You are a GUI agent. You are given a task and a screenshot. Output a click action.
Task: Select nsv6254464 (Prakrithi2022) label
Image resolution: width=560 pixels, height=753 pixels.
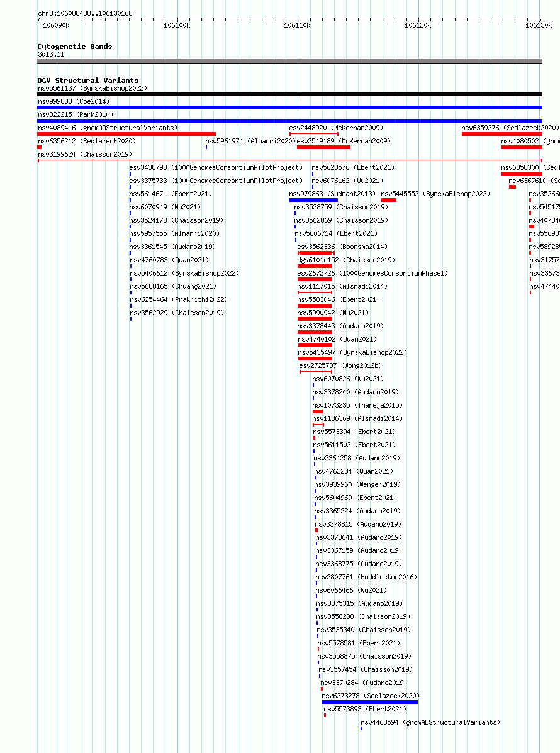click(179, 299)
